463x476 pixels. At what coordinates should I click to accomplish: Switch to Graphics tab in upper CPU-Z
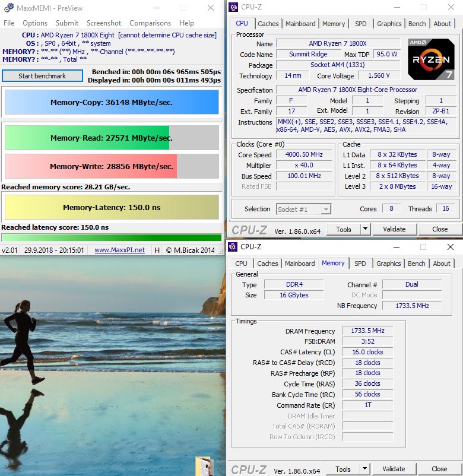[x=389, y=24]
